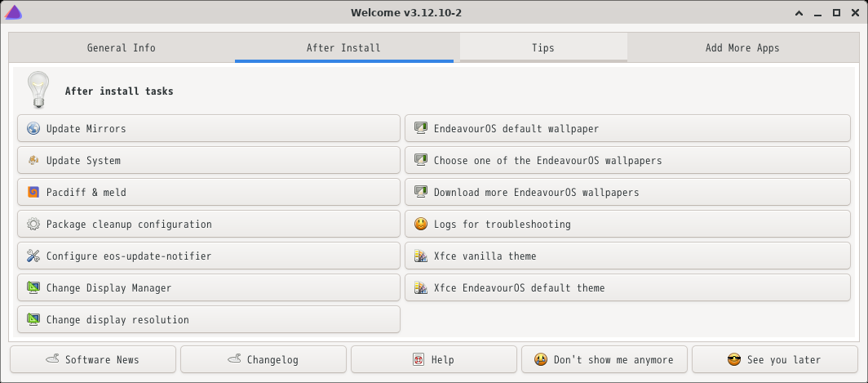Click the globe icon beside Update Mirrors
This screenshot has height=383, width=868.
coord(33,128)
